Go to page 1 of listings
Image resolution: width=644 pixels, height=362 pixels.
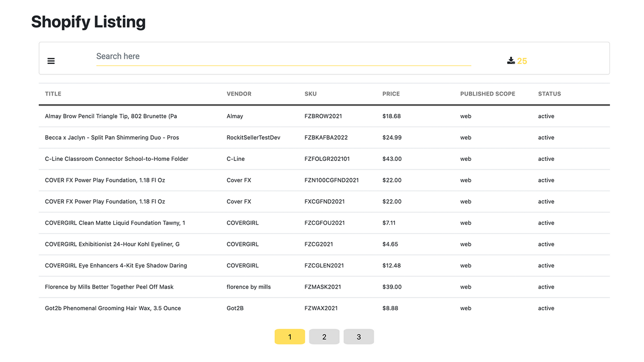[290, 337]
